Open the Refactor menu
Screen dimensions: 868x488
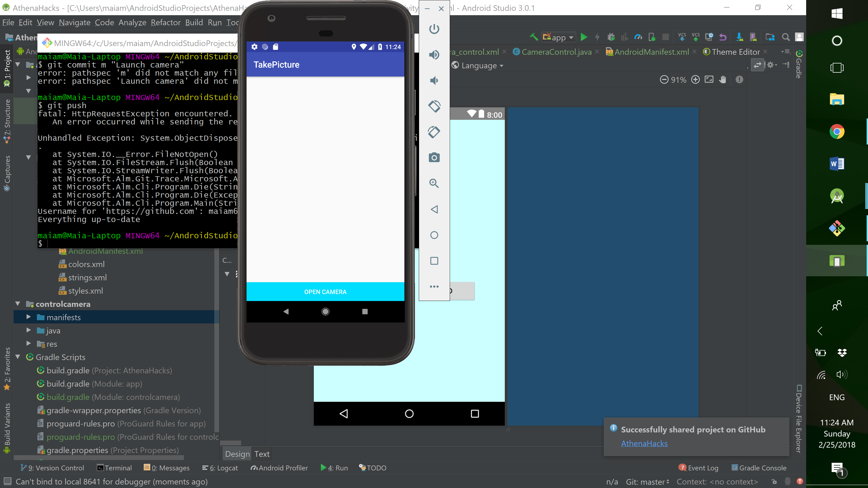(x=165, y=23)
